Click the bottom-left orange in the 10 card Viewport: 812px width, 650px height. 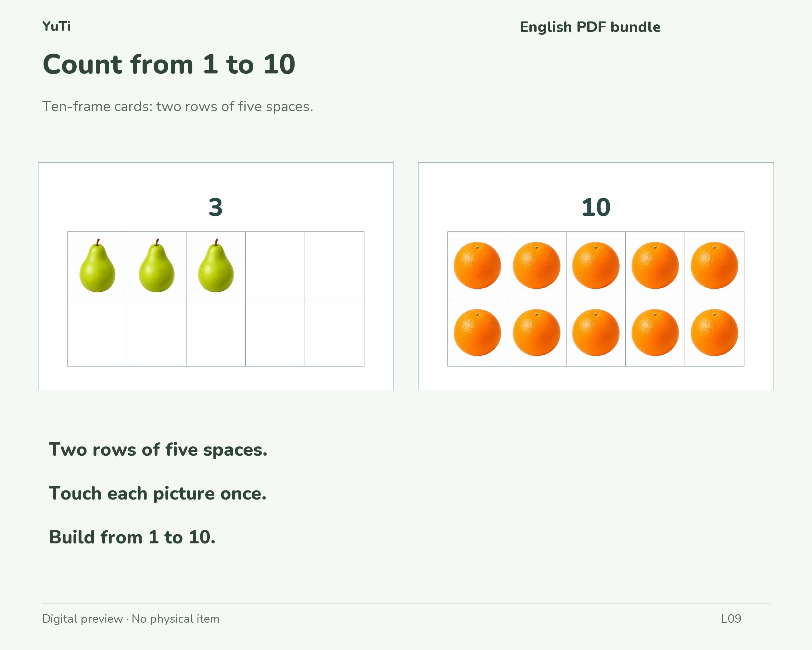[477, 332]
